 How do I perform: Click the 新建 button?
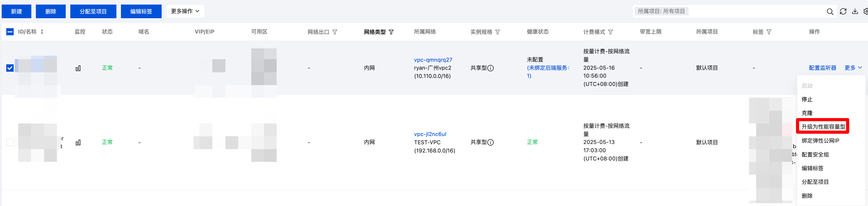pyautogui.click(x=17, y=11)
